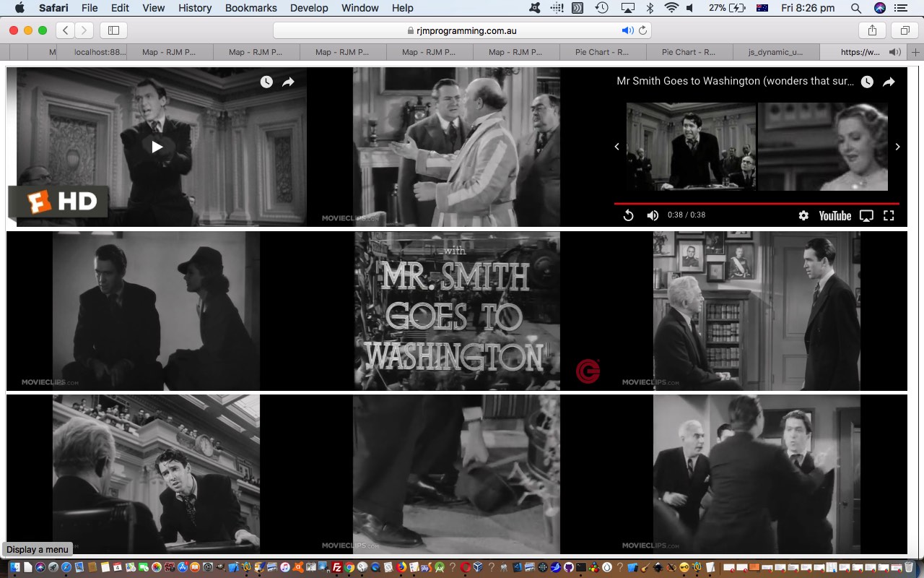Open the Develop menu
The height and width of the screenshot is (578, 924).
[x=309, y=8]
